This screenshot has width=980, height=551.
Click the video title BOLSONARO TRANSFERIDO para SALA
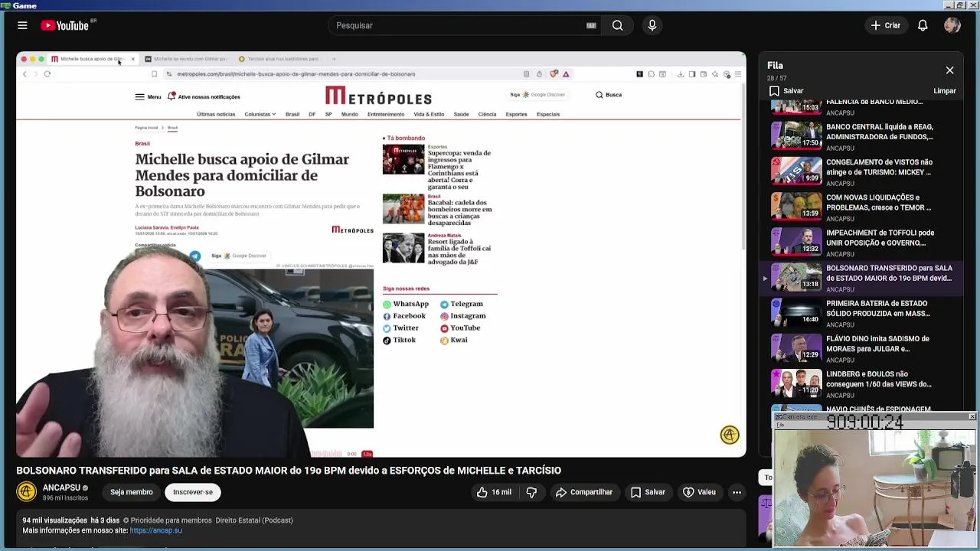tap(289, 471)
